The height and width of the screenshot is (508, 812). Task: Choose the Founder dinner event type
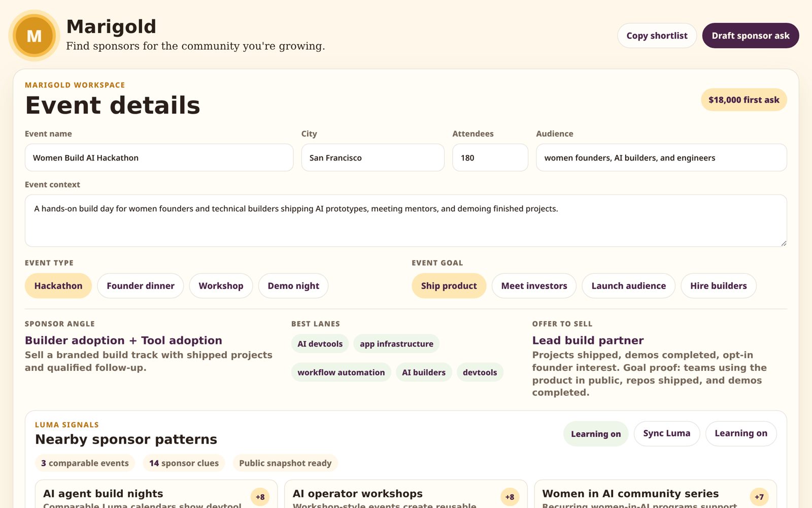[x=141, y=285]
